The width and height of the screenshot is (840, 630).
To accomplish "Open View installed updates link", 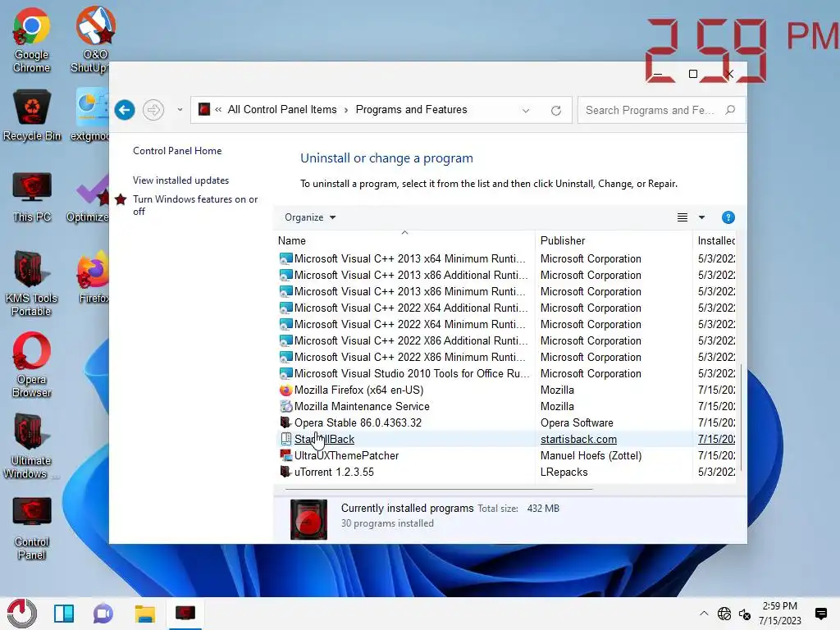I will point(180,180).
